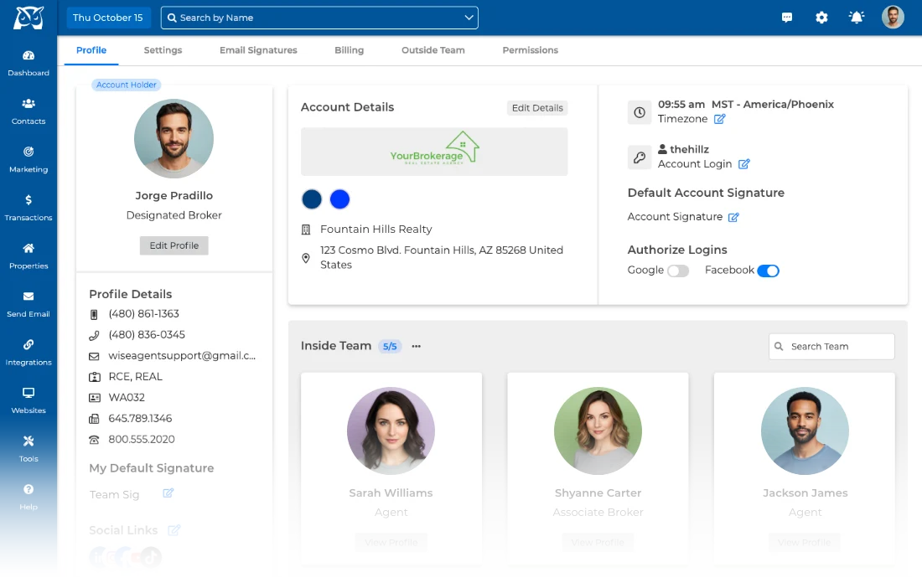Click the Edit Profile button
Screen dimensions: 922x588
(174, 245)
